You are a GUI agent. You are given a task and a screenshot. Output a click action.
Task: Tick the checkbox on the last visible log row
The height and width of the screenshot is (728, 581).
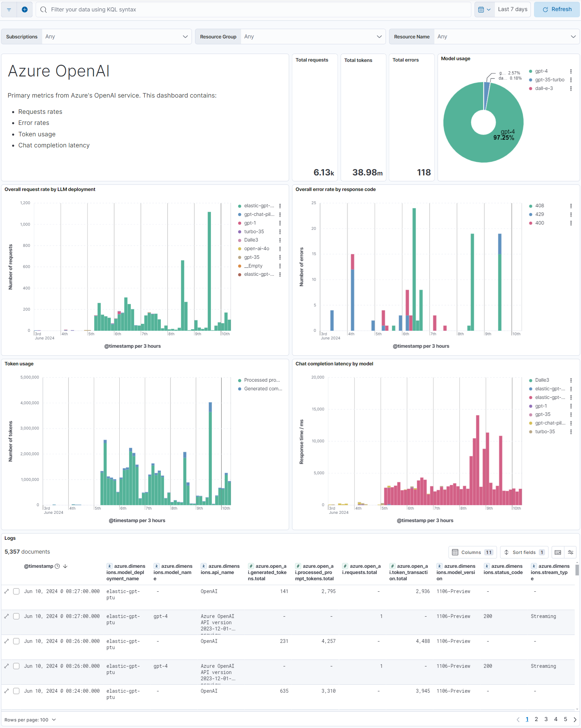[x=16, y=691]
